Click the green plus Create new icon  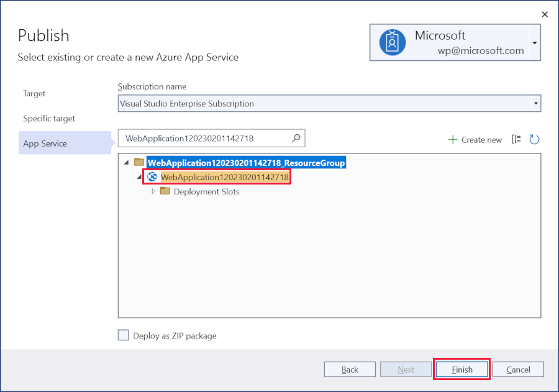click(452, 140)
